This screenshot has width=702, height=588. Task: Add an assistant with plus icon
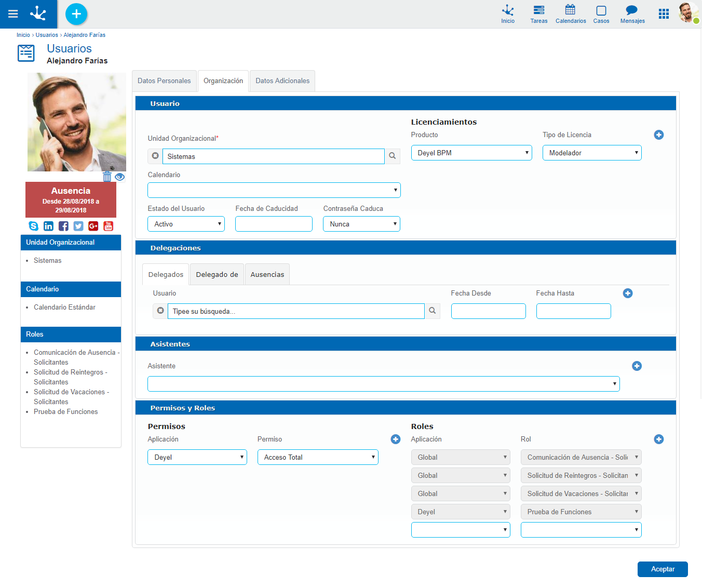(637, 366)
